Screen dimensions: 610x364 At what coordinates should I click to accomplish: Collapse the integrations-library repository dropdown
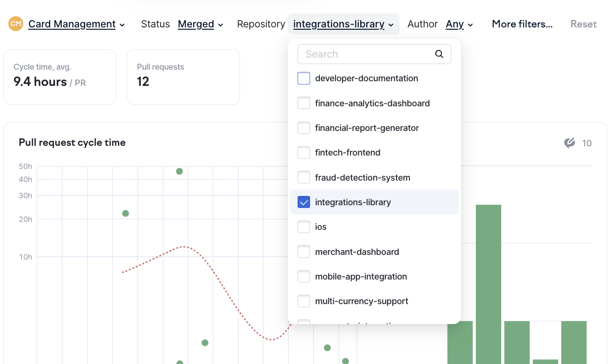coord(343,24)
